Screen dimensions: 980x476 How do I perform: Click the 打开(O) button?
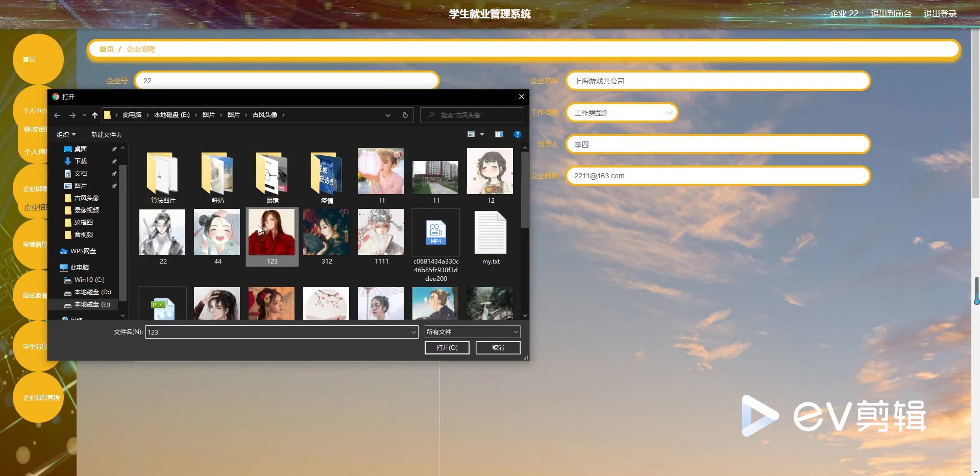coord(447,348)
